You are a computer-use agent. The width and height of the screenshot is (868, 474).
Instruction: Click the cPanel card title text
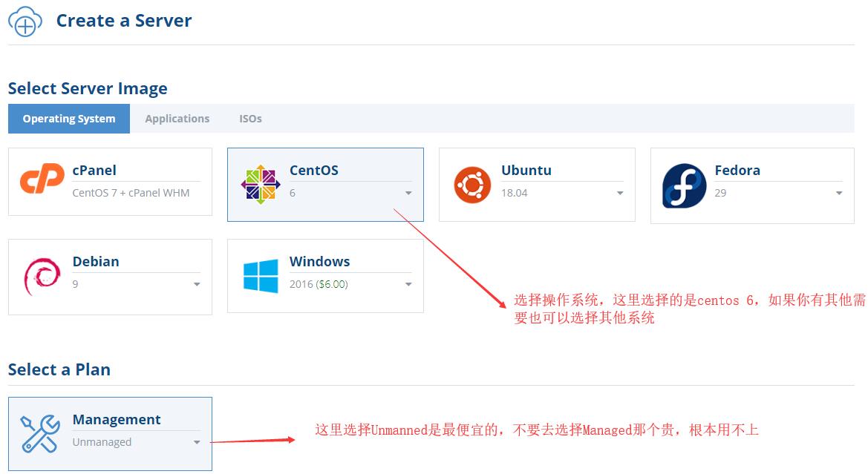click(x=94, y=171)
